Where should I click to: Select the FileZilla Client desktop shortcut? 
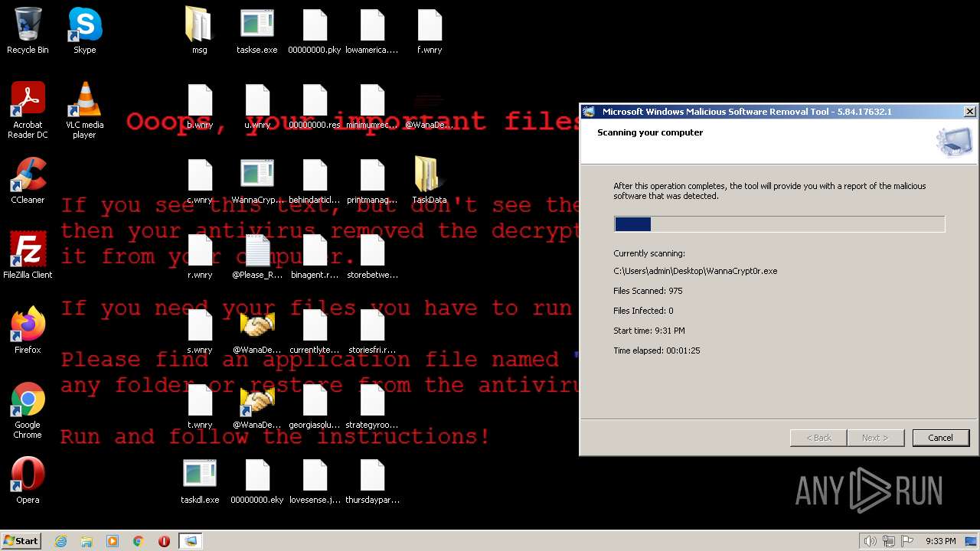coord(28,256)
